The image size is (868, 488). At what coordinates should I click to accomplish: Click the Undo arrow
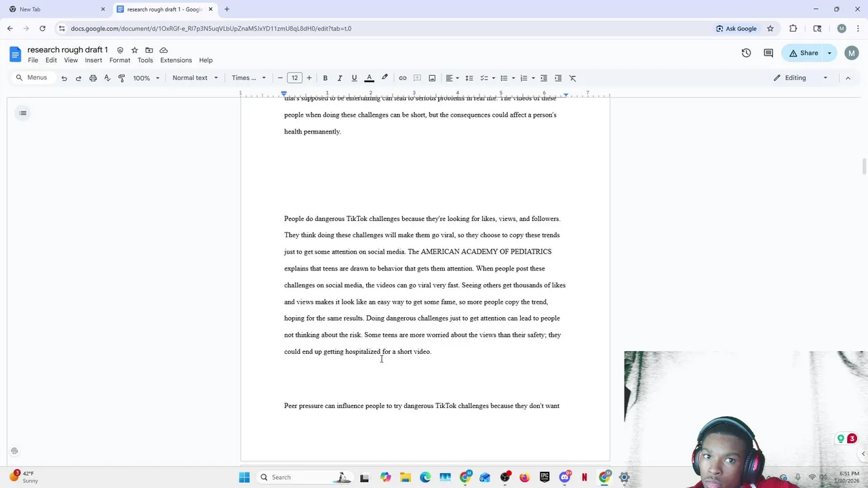[x=64, y=78]
